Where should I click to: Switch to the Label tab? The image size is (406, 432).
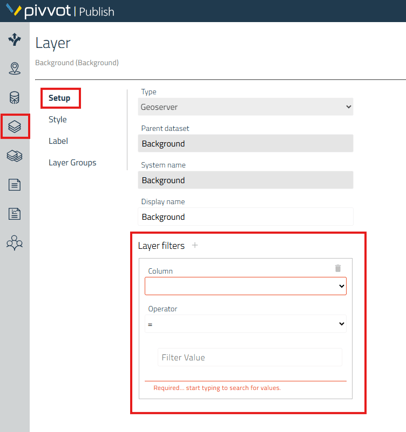(58, 141)
